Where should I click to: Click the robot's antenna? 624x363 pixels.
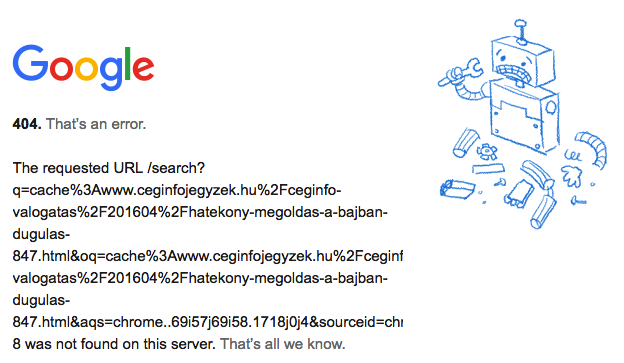click(521, 30)
